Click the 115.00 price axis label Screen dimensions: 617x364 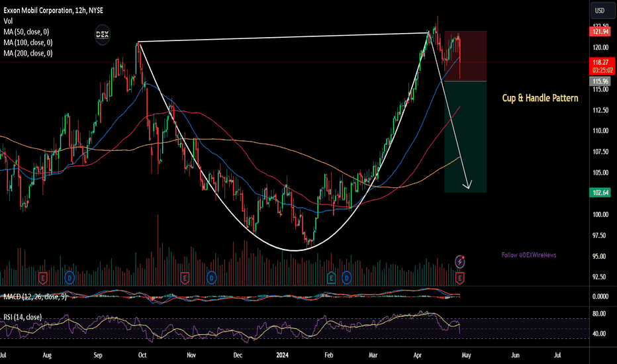(x=600, y=89)
